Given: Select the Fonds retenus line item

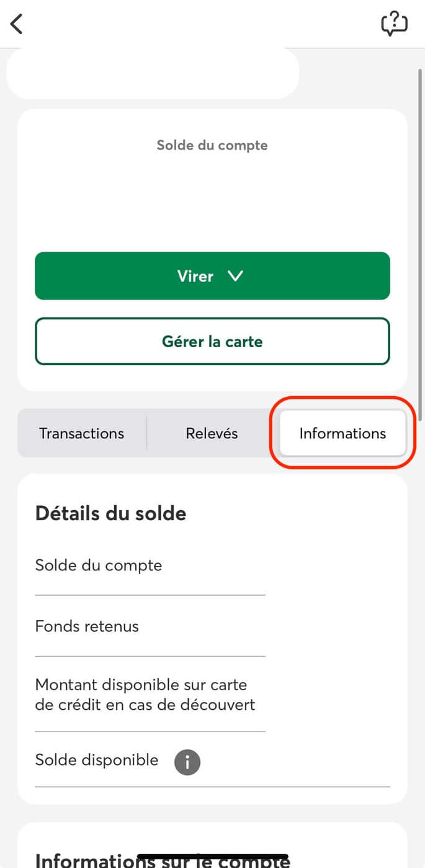Looking at the screenshot, I should 87,626.
